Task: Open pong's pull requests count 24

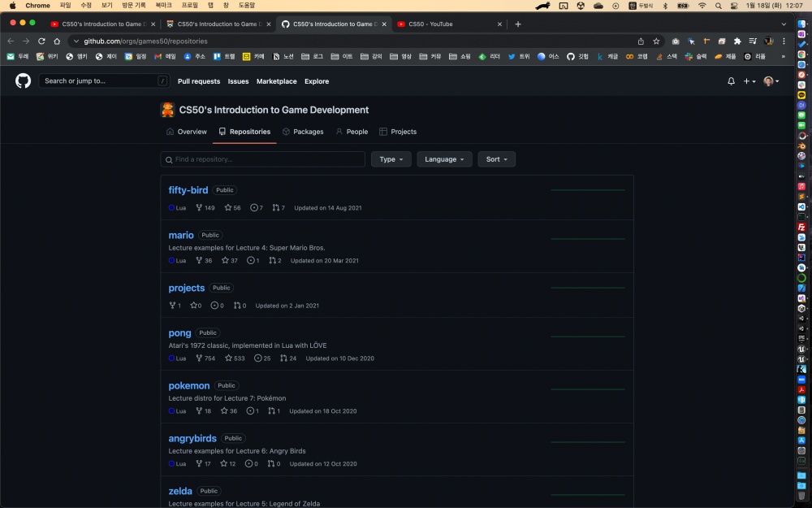Action: (x=288, y=358)
